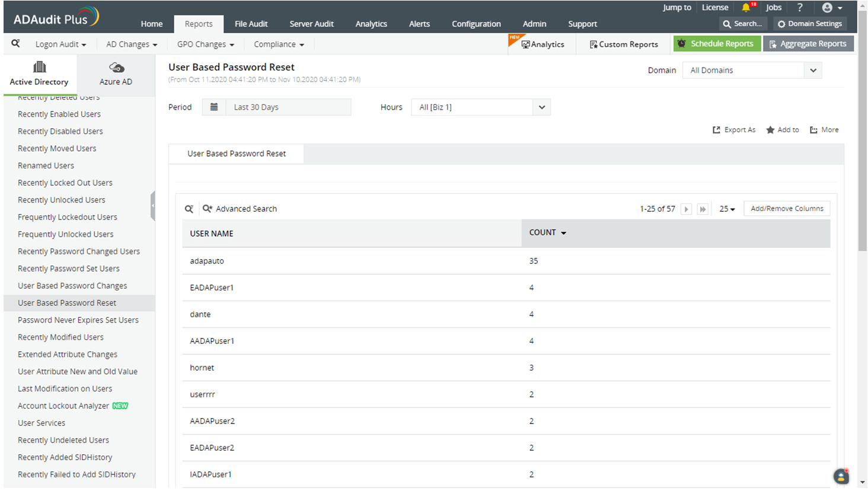Click the Last 30 Days period field
868x491 pixels.
[288, 107]
